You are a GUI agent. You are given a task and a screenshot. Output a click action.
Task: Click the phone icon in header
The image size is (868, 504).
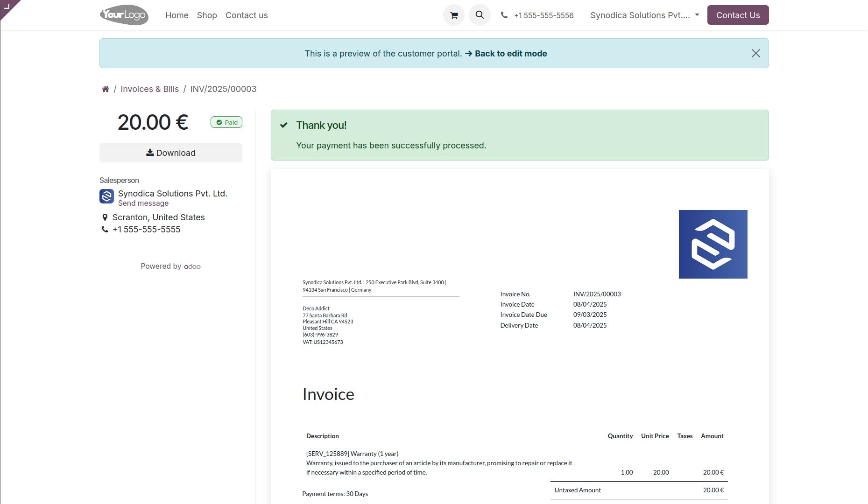[x=504, y=15]
